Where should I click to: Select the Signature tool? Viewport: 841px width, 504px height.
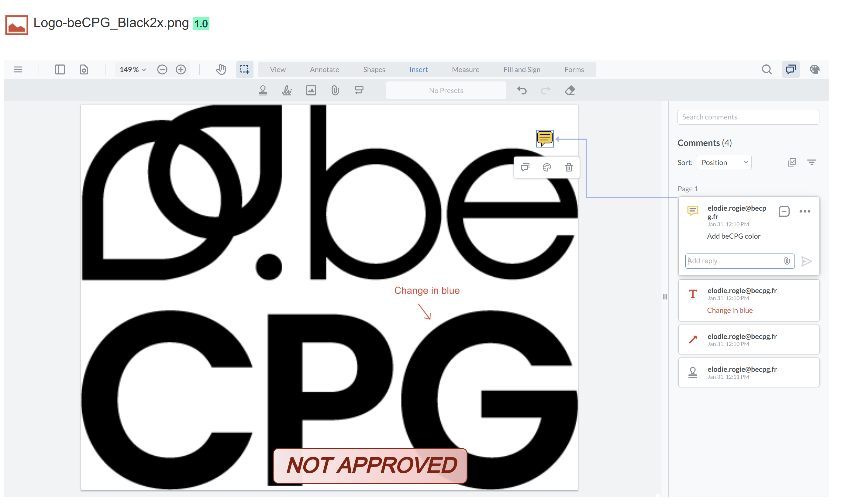click(287, 90)
